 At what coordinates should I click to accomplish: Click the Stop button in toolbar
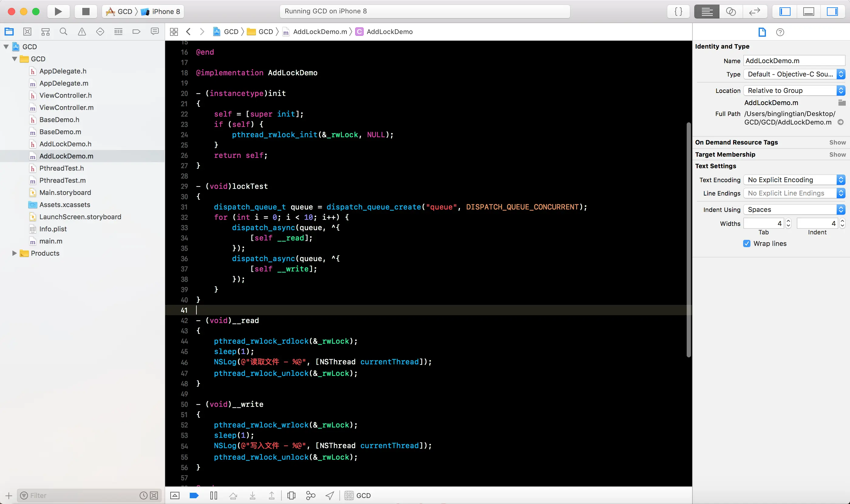86,12
